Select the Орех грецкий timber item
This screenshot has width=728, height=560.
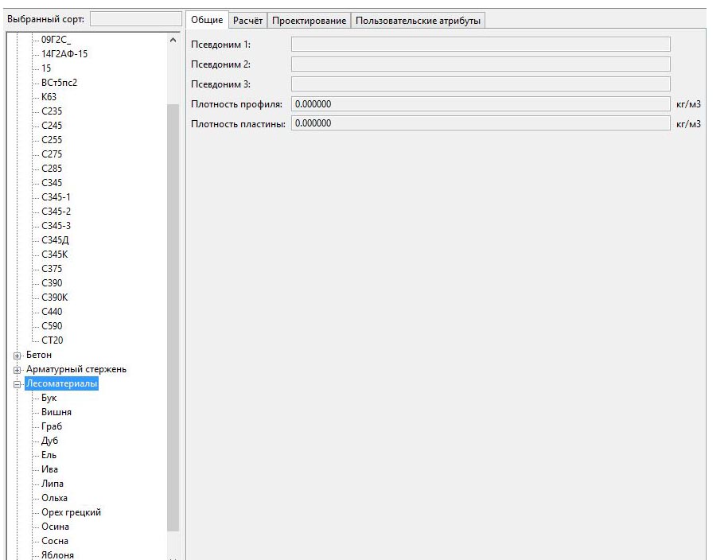point(71,512)
